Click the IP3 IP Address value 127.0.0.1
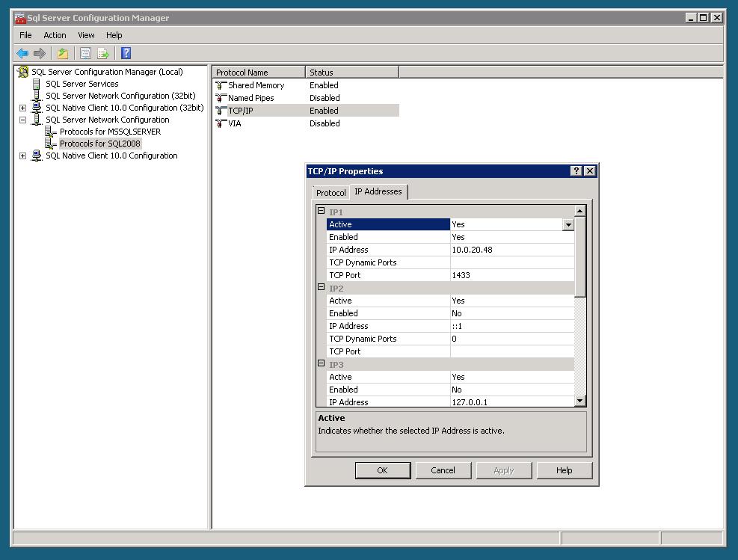The image size is (738, 560). (512, 402)
